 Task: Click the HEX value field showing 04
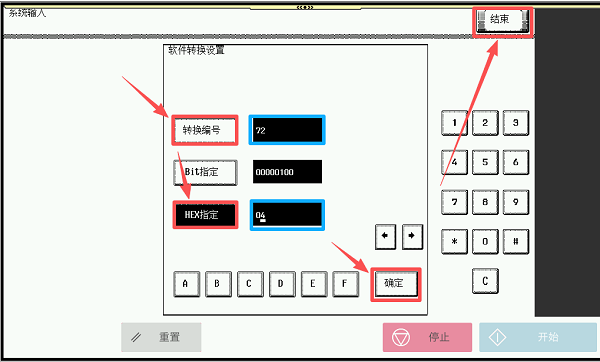(287, 215)
